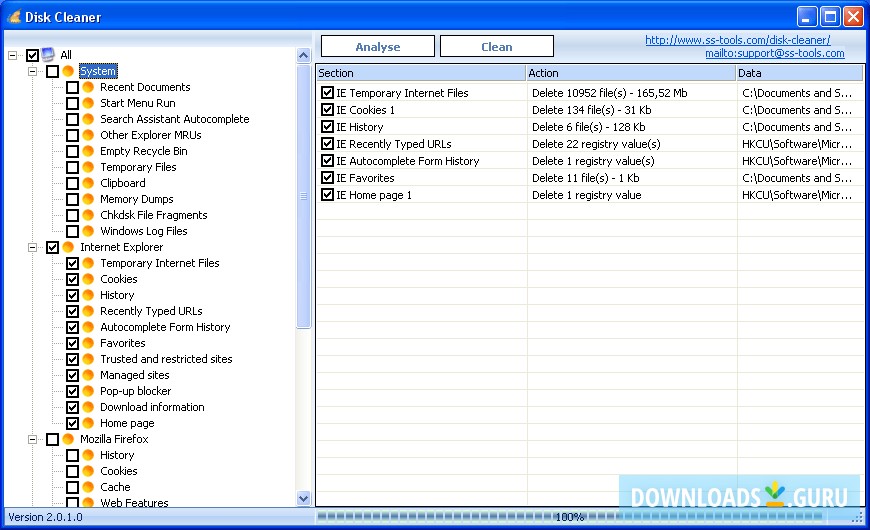Collapse the Mozilla Firefox tree node
Viewport: 870px width, 530px height.
pyautogui.click(x=33, y=439)
